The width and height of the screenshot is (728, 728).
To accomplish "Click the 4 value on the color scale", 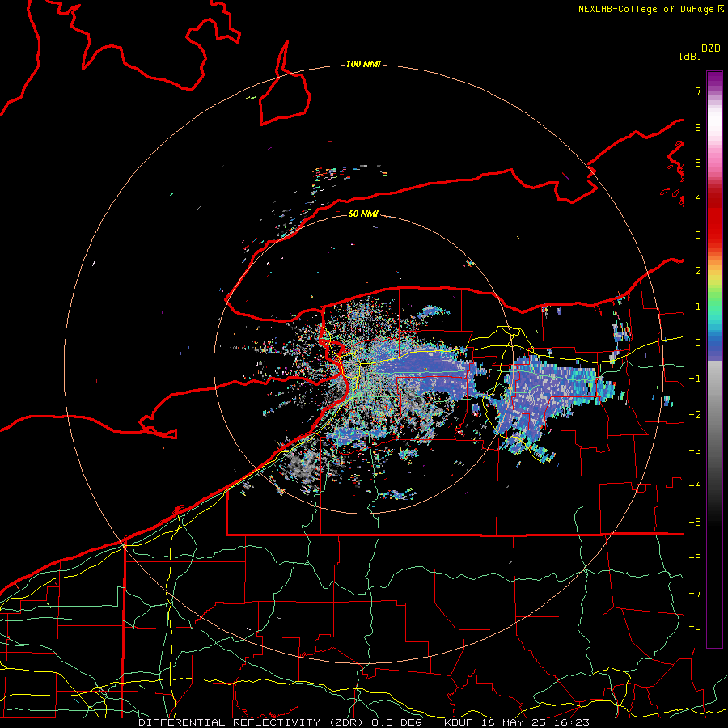I will (698, 199).
